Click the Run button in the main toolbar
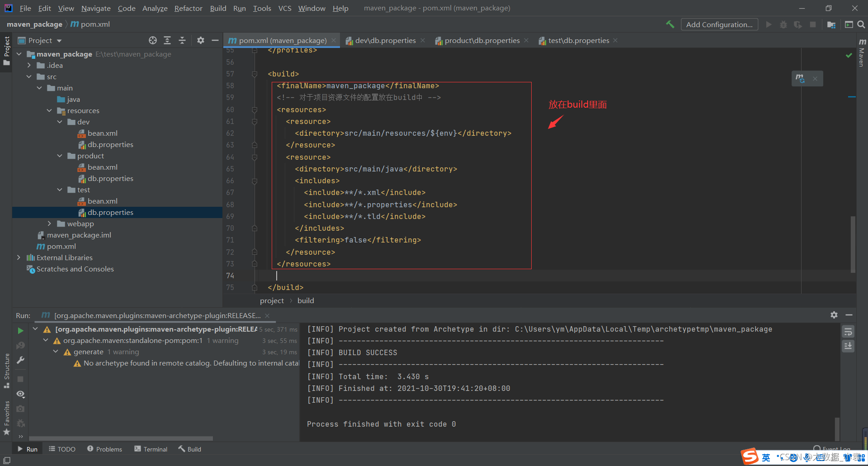The image size is (868, 466). 769,24
